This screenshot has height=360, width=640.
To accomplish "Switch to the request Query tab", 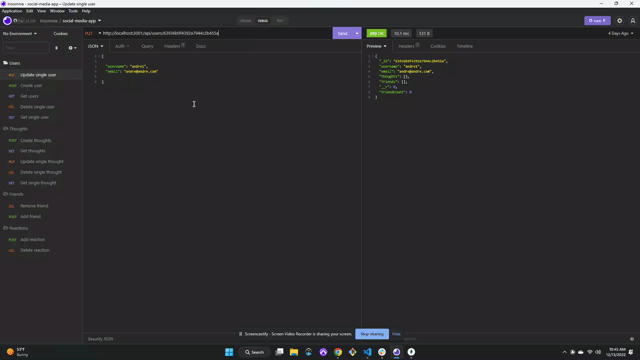I will pos(147,46).
